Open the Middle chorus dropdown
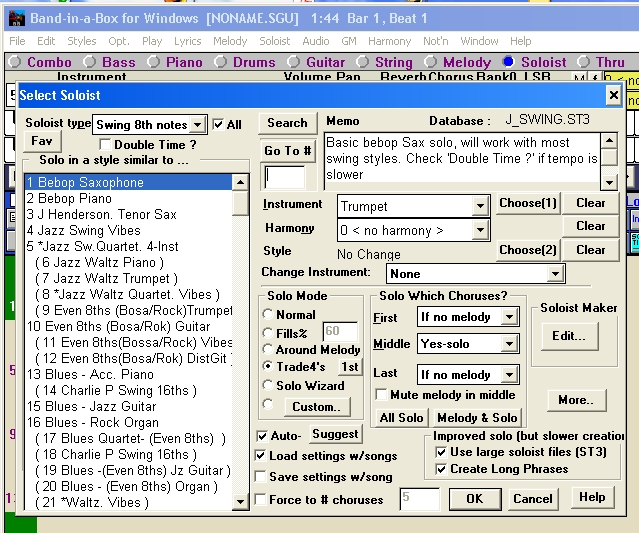Screen dimensions: 639x533 pyautogui.click(x=510, y=344)
